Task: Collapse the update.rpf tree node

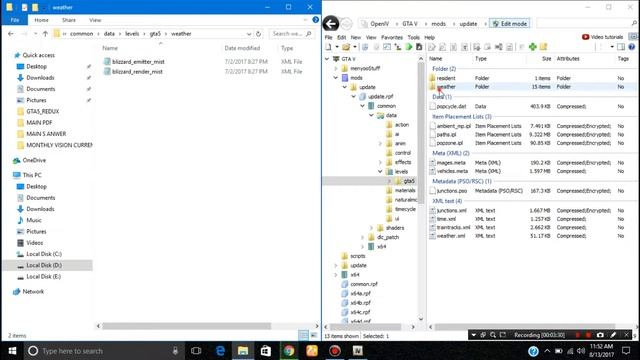Action: point(353,97)
